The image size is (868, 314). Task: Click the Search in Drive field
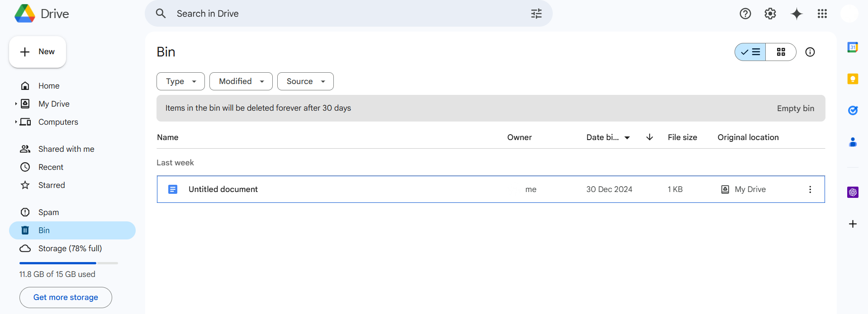pos(344,14)
